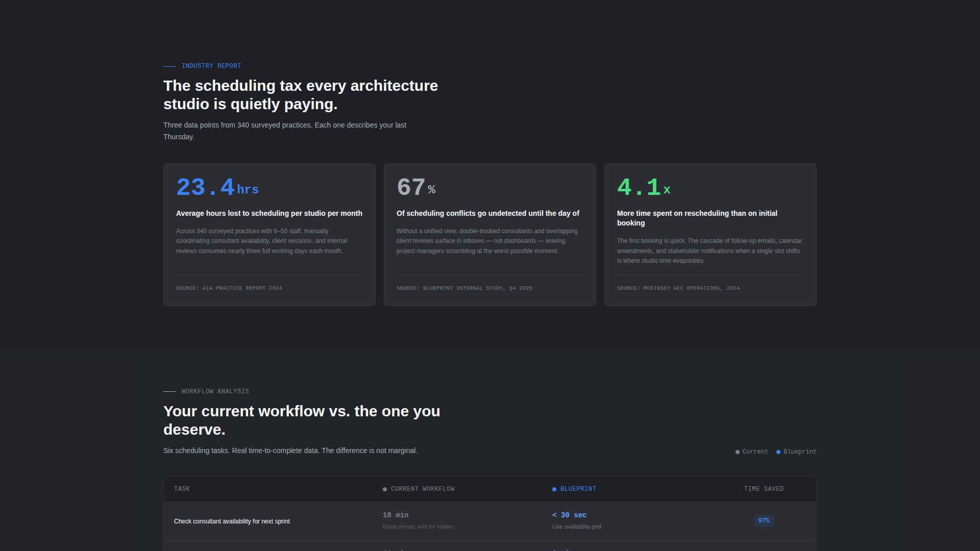The width and height of the screenshot is (980, 551).
Task: Click 'SOURCE: MCKINSEY AEC OPERATIONS, 2024' text
Action: pos(678,288)
